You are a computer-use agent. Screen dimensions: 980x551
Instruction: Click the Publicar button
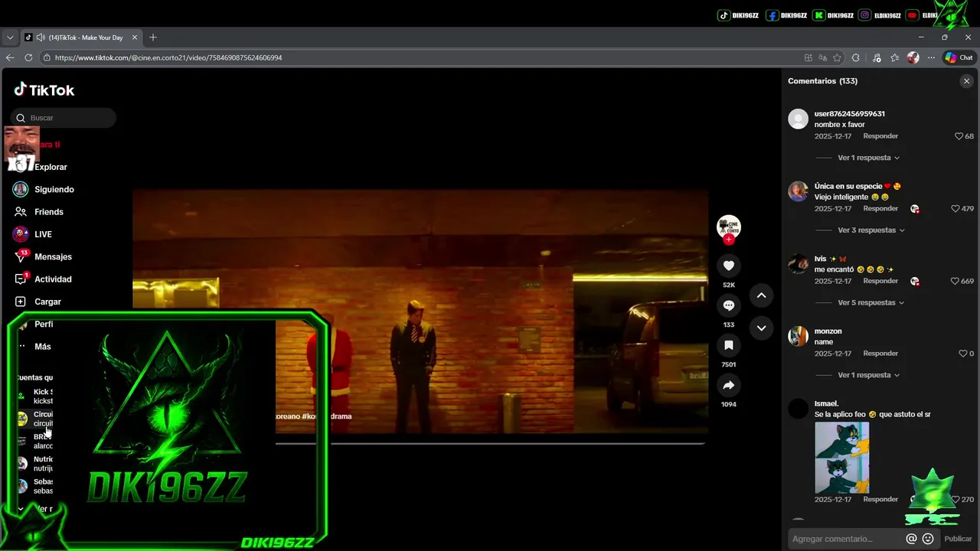point(958,539)
